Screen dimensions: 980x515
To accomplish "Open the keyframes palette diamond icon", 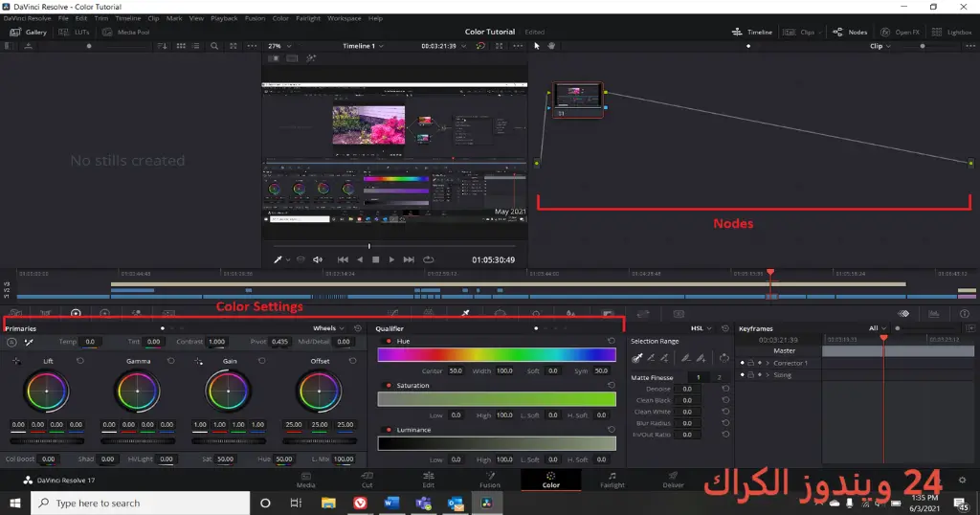I will tap(903, 314).
